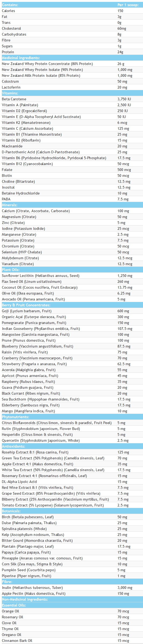The height and width of the screenshot is (644, 143).
Task: Click the Medicinal Ingredients section header
Action: (71, 58)
